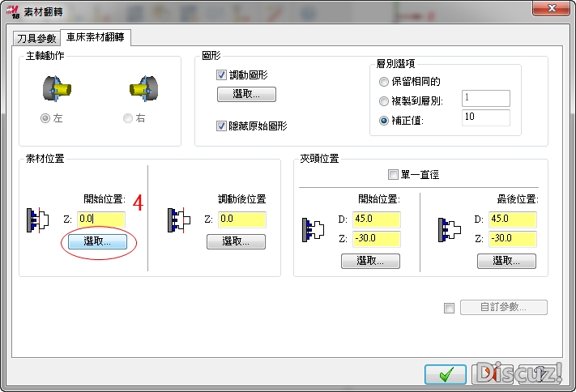Viewport: 576px width, 392px height.
Task: Toggle the 隱藏原始圖形 checkbox
Action: (221, 126)
